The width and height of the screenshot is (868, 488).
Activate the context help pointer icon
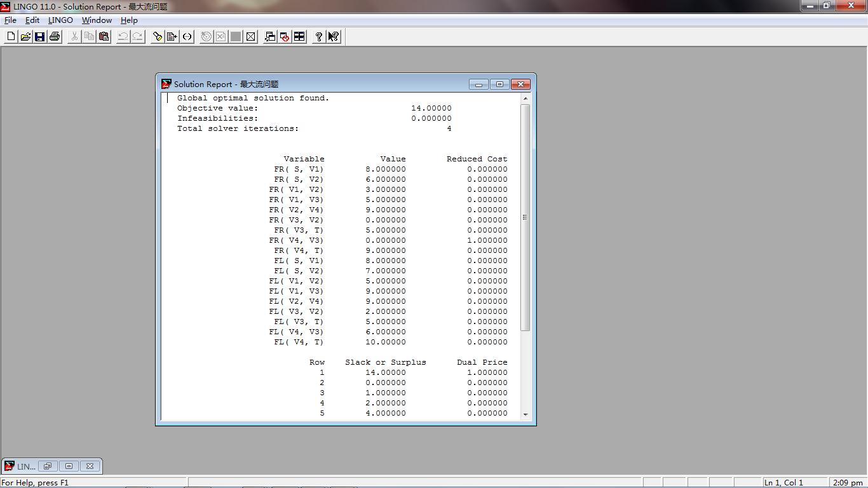coord(334,37)
